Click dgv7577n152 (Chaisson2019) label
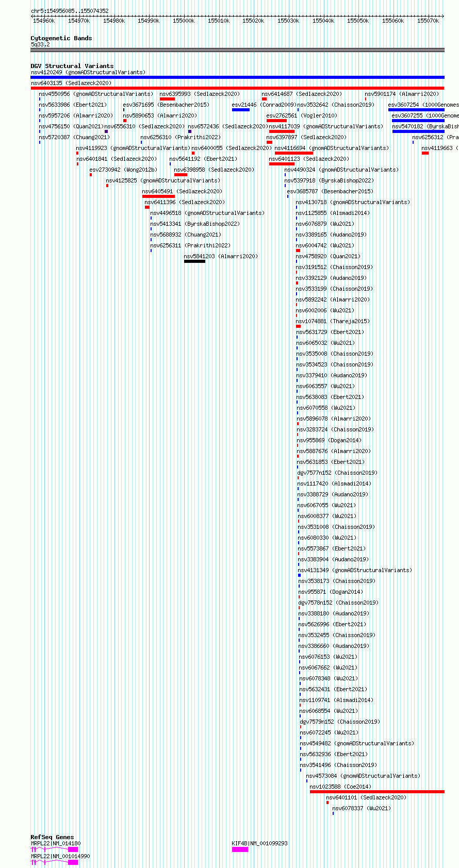Image resolution: width=459 pixels, height=868 pixels. pos(337,473)
